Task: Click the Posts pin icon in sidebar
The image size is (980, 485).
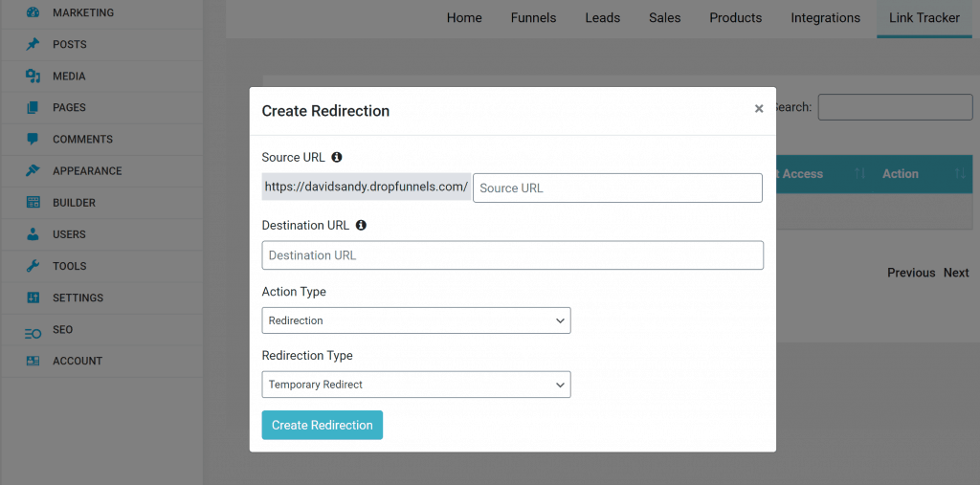Action: point(33,45)
